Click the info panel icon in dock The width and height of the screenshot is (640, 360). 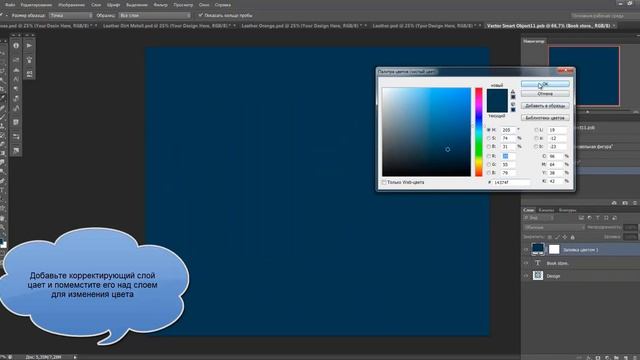(16, 46)
